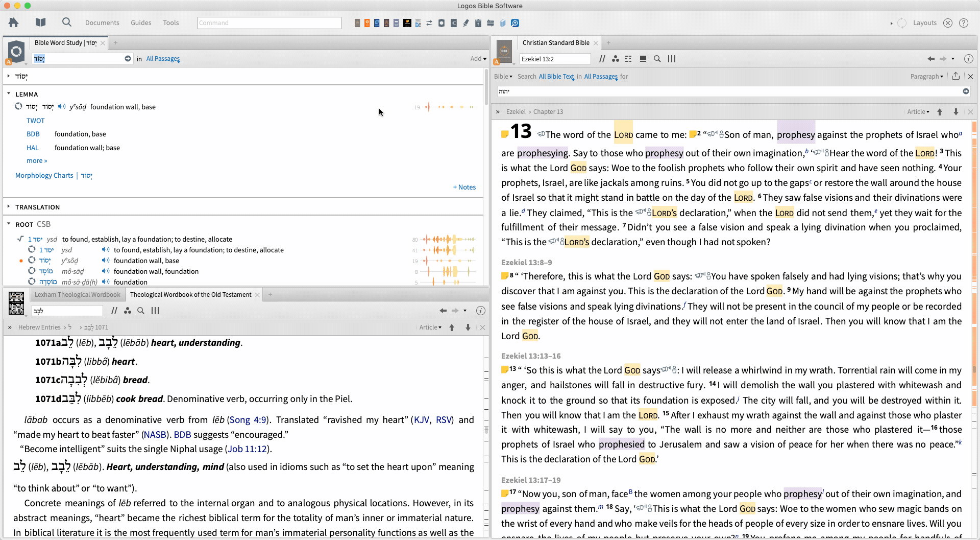Click the Hebrew Entries breadcrumb
980x540 pixels.
click(39, 327)
